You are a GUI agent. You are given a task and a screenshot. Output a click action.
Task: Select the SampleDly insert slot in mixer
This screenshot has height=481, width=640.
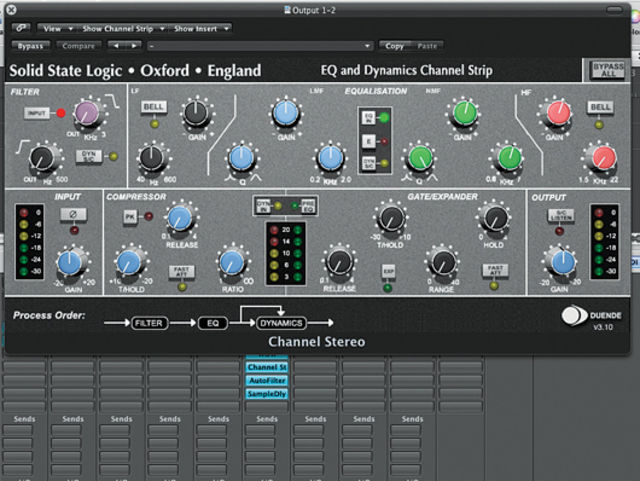267,394
